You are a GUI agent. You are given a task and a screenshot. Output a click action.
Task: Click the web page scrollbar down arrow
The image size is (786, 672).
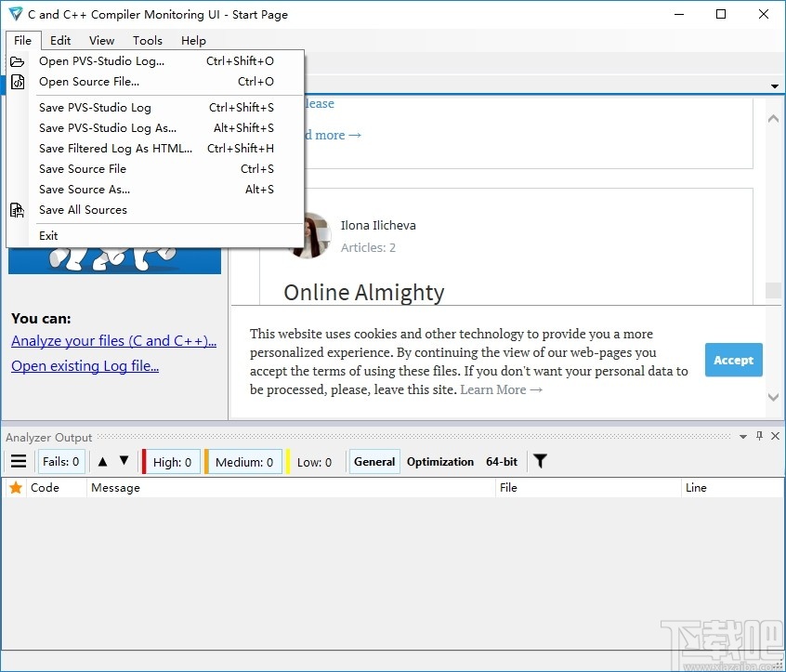[773, 397]
